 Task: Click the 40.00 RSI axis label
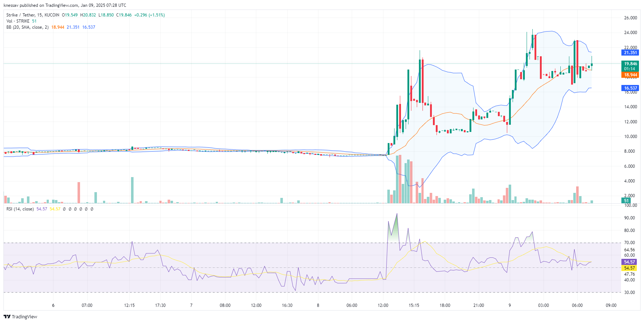(629, 280)
